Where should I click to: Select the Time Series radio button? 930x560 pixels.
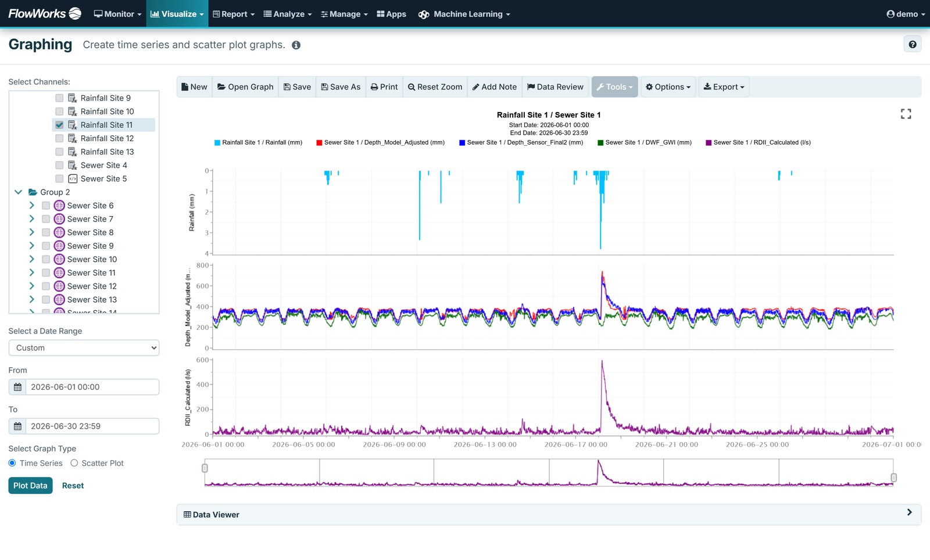point(12,464)
